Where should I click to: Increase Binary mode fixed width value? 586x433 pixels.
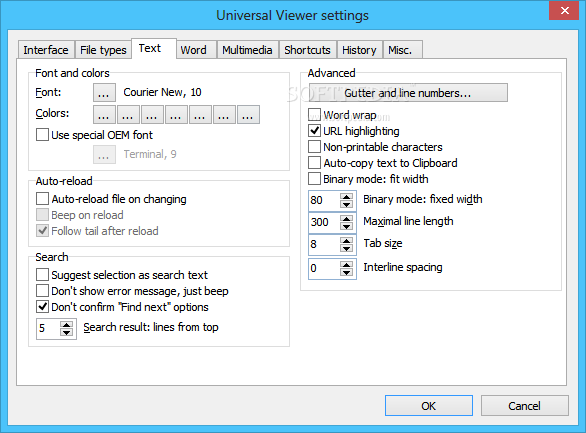point(346,197)
